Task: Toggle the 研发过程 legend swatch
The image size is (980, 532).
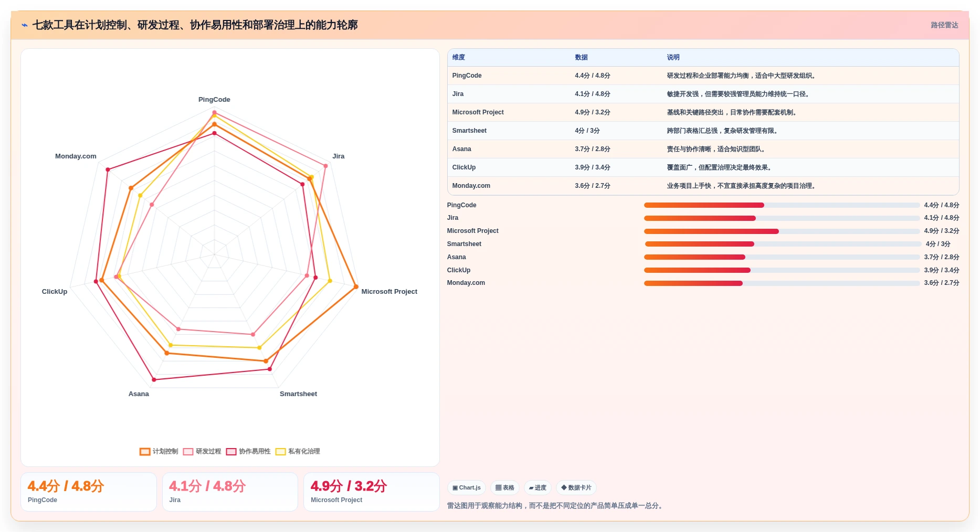Action: click(x=188, y=452)
